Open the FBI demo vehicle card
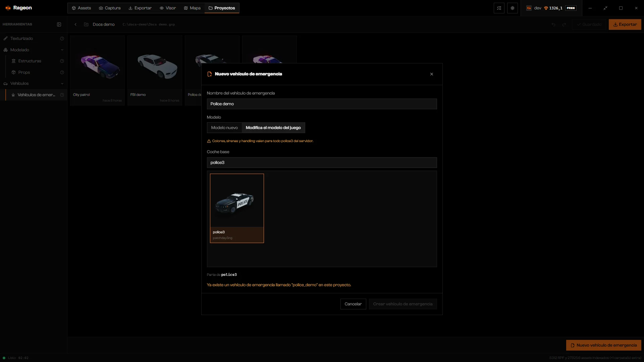Screen dimensions: 644x362 [x=155, y=71]
